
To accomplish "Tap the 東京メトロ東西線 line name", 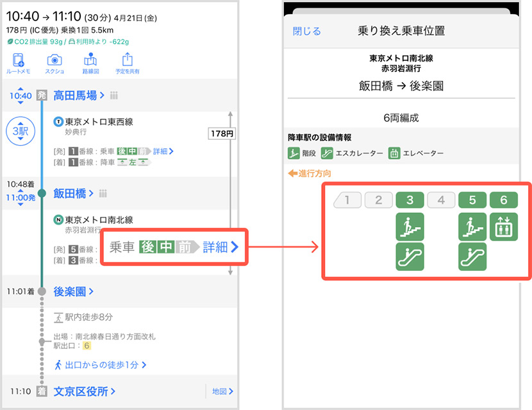I will 99,122.
